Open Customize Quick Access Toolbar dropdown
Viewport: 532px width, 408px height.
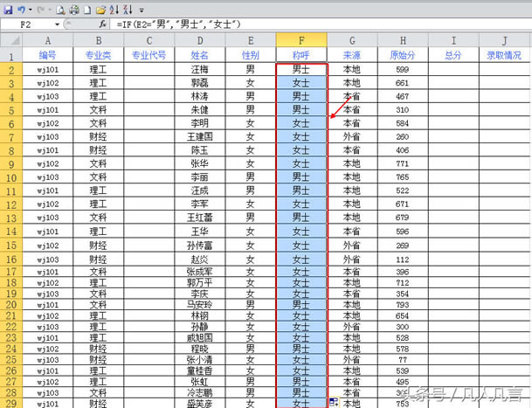[142, 9]
